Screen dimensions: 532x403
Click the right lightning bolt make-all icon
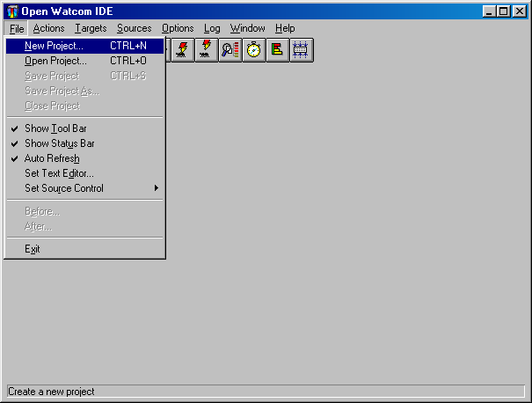point(207,50)
